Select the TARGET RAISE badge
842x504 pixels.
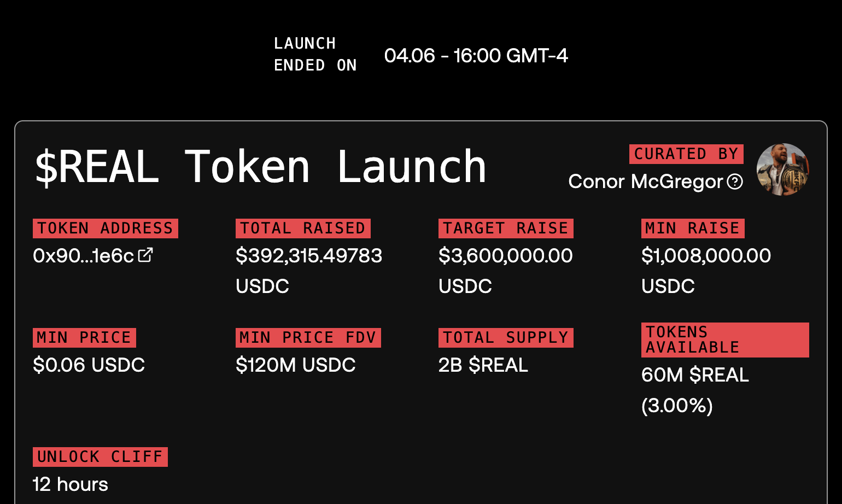(506, 228)
